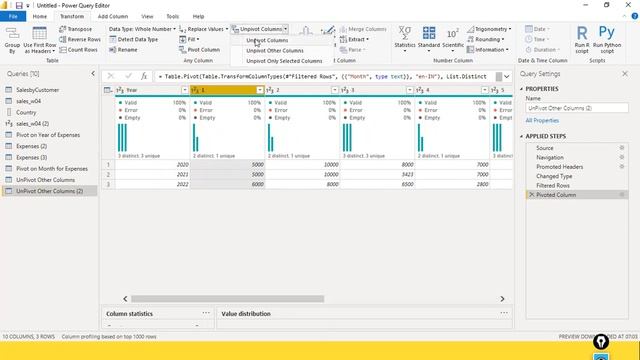
Task: Collapse the APPLIED STEPS section
Action: click(521, 136)
